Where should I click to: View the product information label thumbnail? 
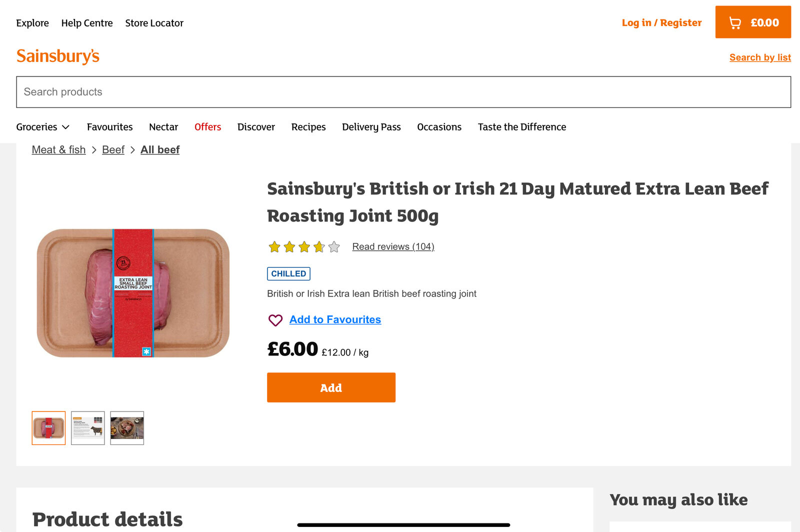click(x=88, y=428)
